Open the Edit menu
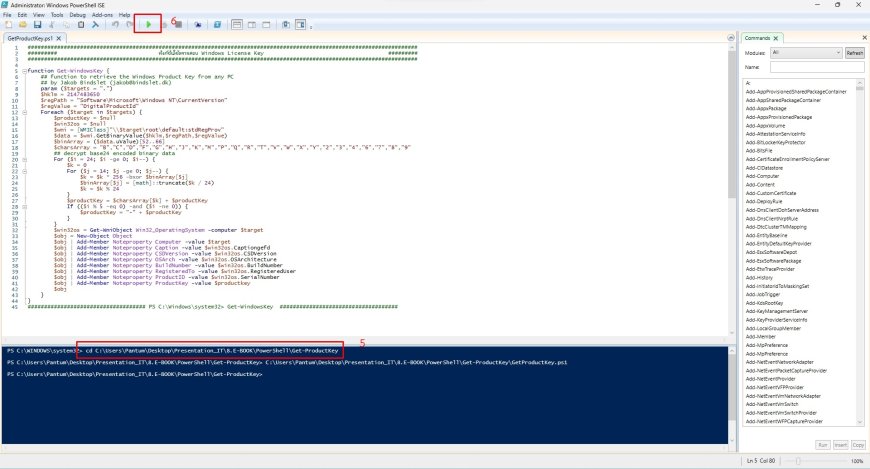The image size is (870, 469). click(x=22, y=15)
